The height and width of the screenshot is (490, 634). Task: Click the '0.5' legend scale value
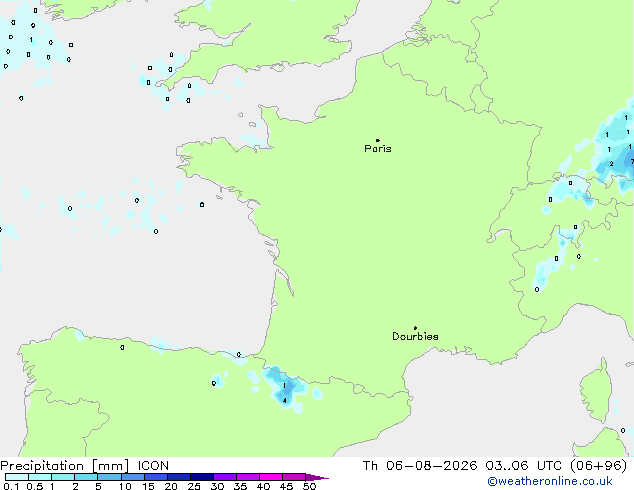point(35,486)
